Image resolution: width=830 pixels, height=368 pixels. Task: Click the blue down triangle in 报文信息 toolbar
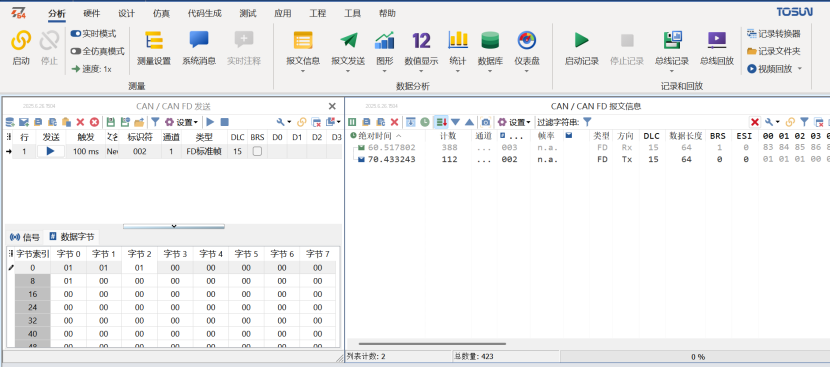[455, 122]
